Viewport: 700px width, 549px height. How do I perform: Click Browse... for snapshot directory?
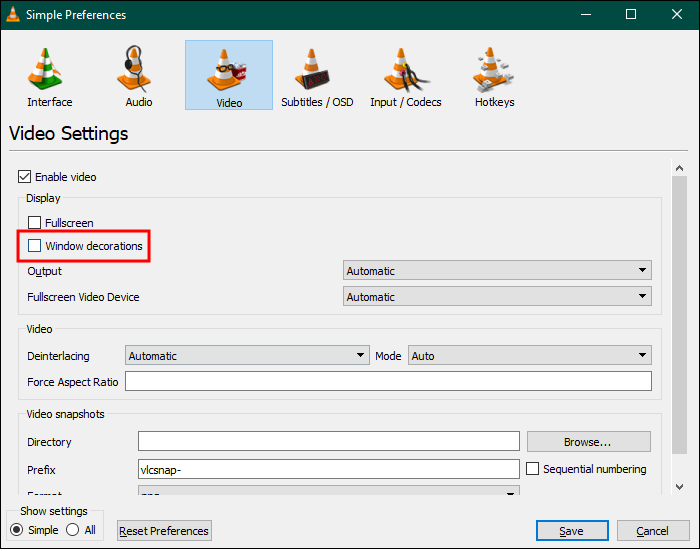(588, 442)
